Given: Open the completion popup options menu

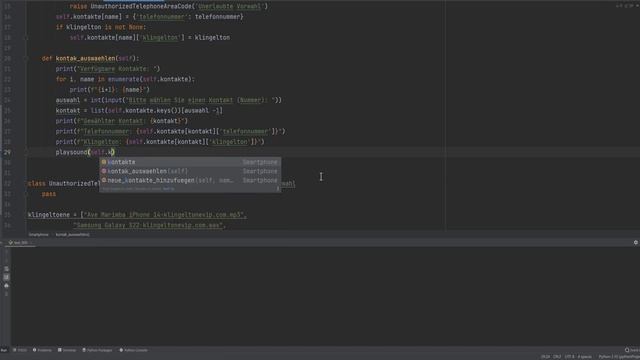Looking at the screenshot, I should click(278, 189).
